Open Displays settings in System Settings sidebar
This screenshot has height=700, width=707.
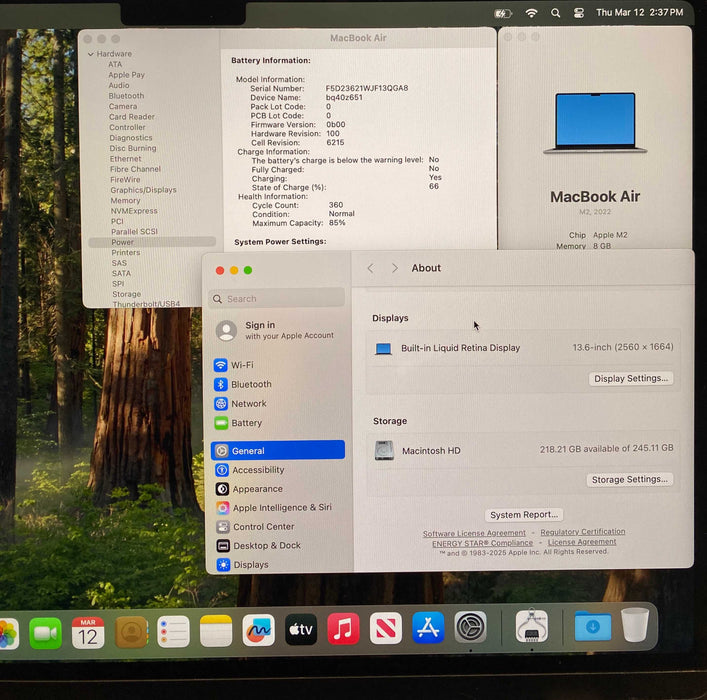click(x=243, y=565)
